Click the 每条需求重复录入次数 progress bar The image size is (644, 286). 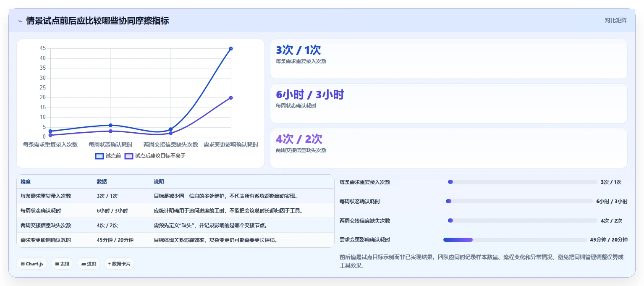point(522,182)
